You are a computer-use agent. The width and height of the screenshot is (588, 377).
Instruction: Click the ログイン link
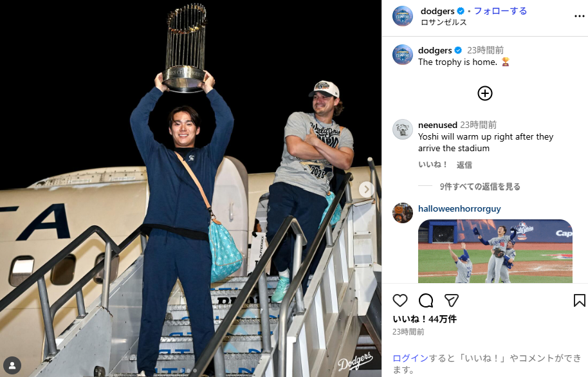coord(410,358)
